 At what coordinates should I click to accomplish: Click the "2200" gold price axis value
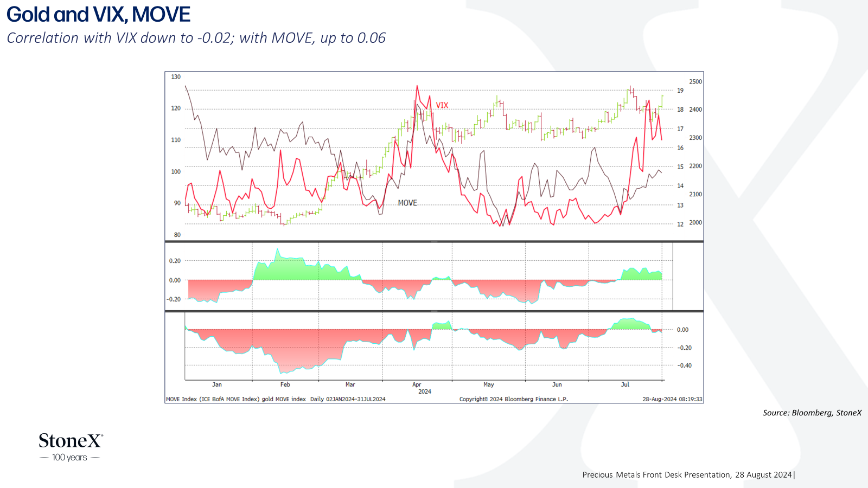point(695,166)
